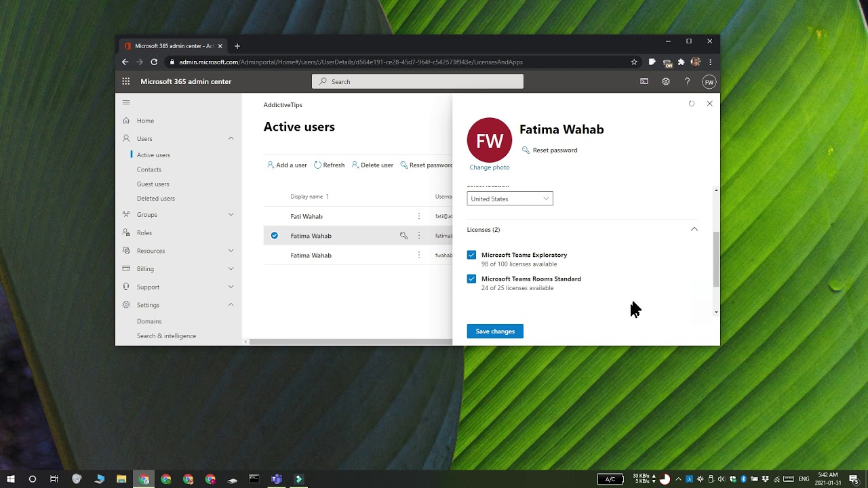The width and height of the screenshot is (868, 488).
Task: Open the Chrome extensions puzzle icon
Action: (x=682, y=62)
